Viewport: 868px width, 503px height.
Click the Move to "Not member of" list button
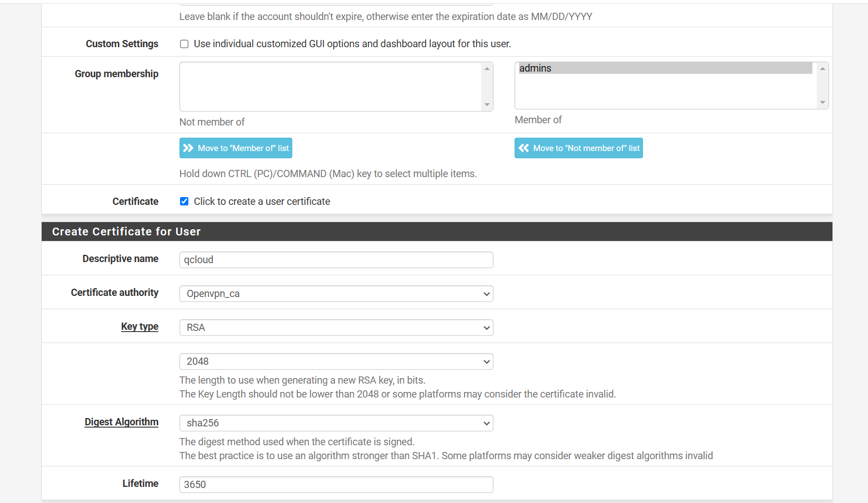pos(578,148)
